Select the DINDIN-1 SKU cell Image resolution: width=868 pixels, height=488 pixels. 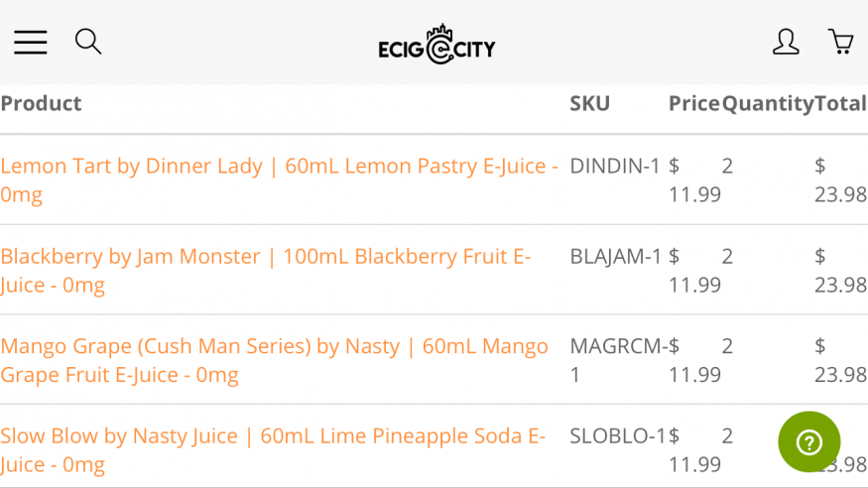pos(615,166)
